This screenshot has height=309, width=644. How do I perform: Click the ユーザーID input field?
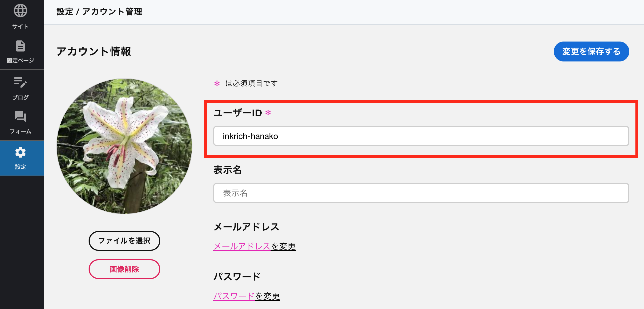click(x=421, y=136)
